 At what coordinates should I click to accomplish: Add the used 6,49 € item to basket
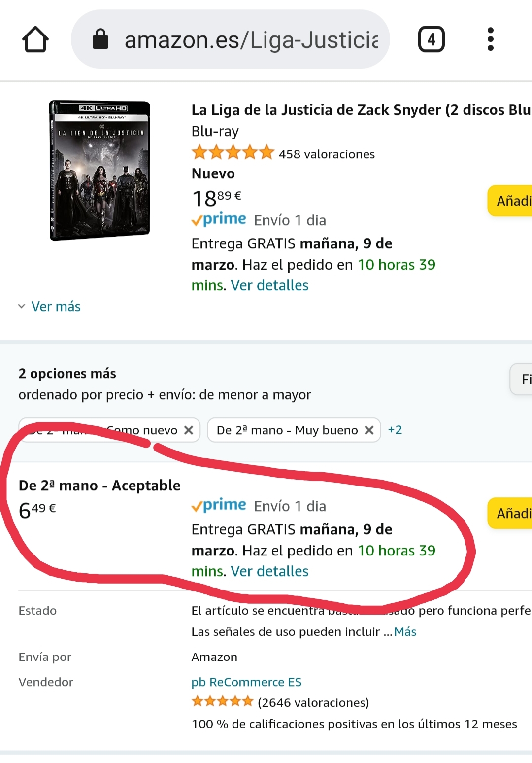[x=510, y=513]
